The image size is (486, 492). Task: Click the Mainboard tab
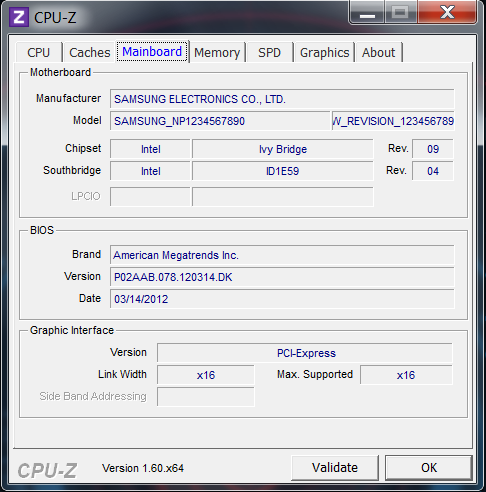click(152, 52)
